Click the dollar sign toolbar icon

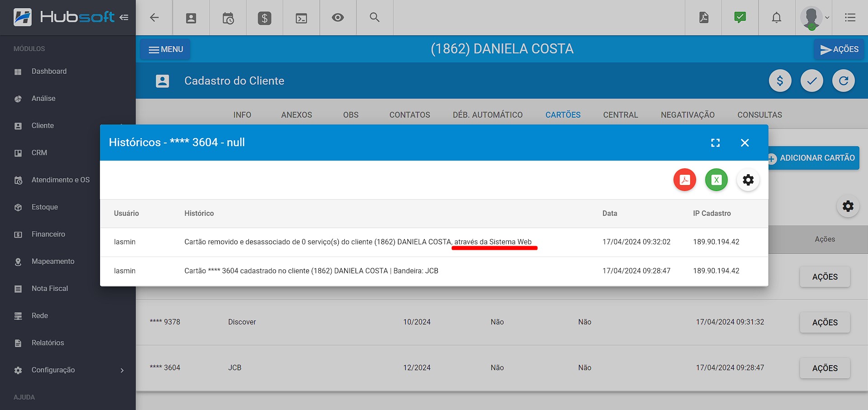(264, 18)
